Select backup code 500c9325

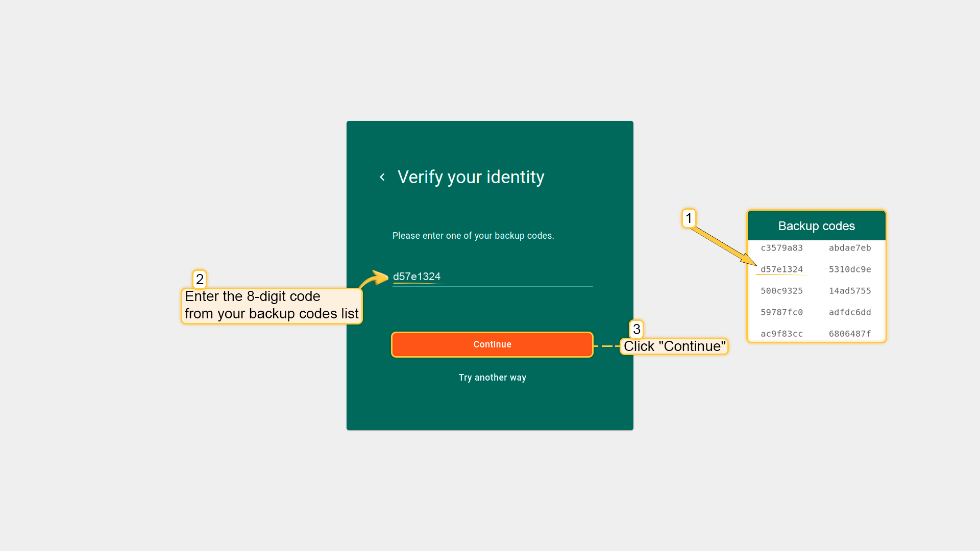point(781,291)
